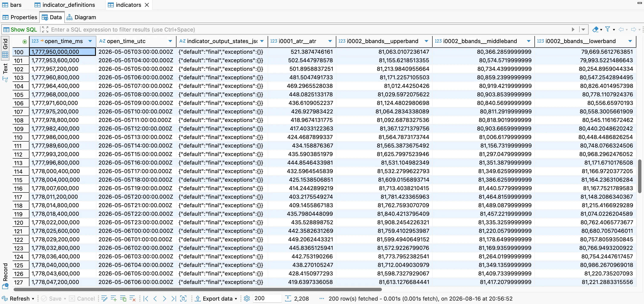Switch to the indicator_definitions tab
This screenshot has height=304, width=644.
coord(65,5)
